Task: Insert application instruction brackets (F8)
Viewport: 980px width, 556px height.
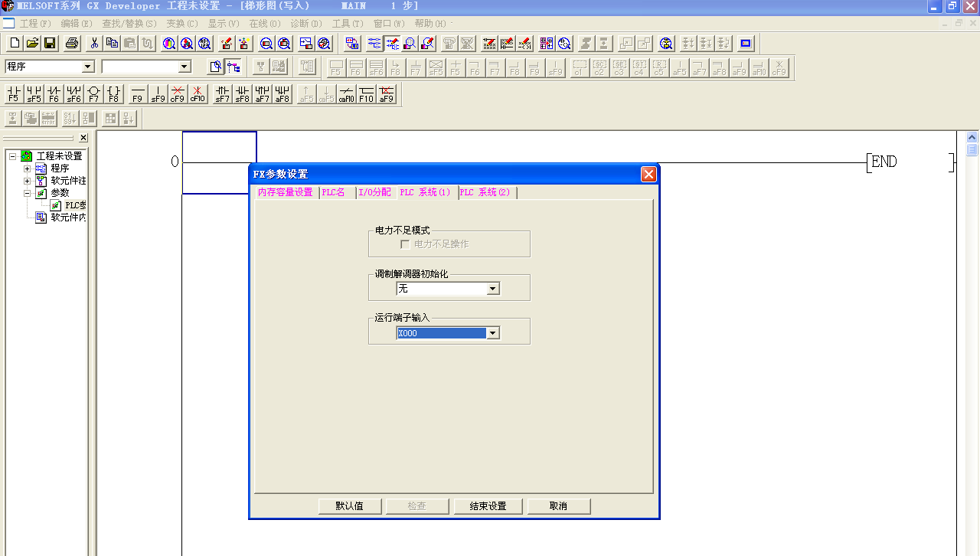Action: coord(113,94)
